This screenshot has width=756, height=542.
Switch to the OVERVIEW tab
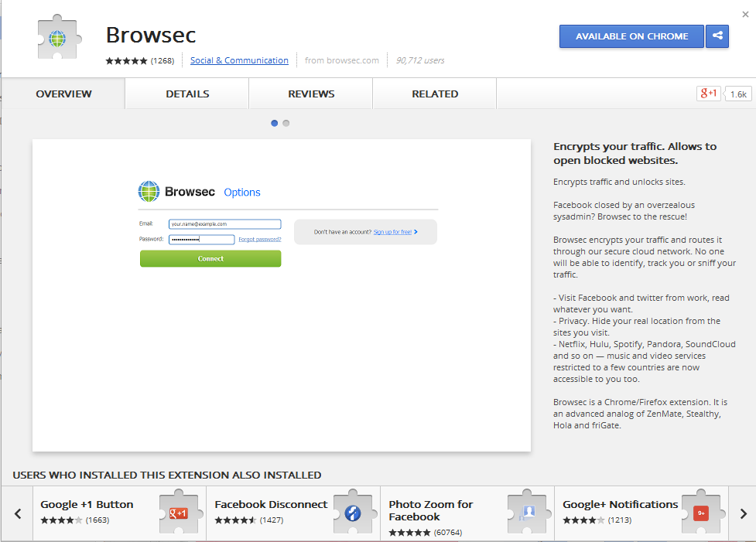[x=63, y=94]
